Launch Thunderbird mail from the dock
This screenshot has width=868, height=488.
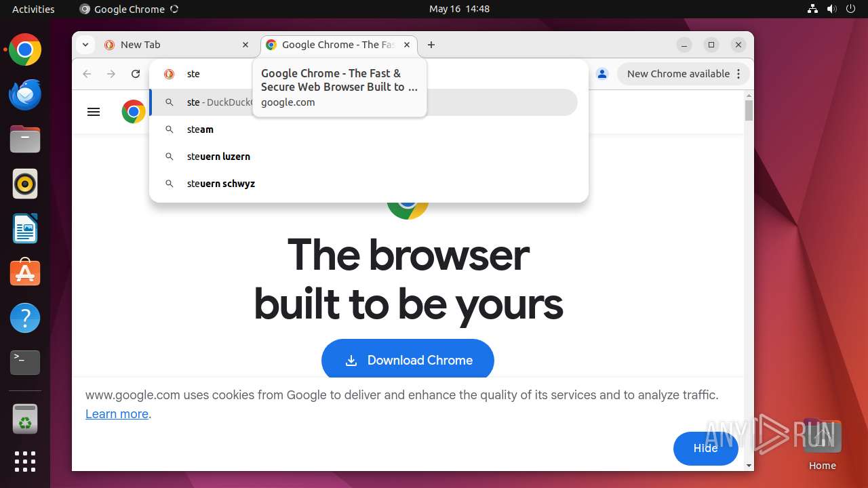tap(25, 95)
